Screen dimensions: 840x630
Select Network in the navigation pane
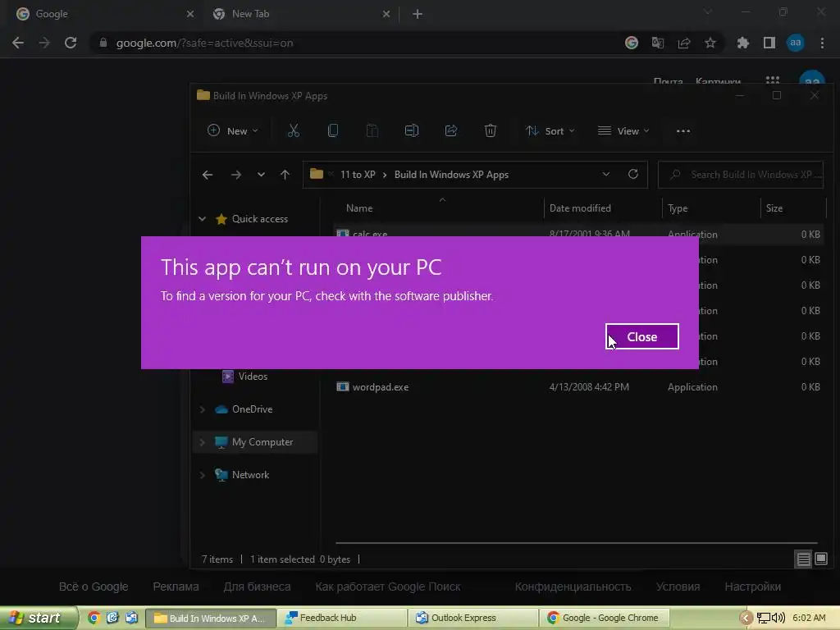[x=250, y=475]
